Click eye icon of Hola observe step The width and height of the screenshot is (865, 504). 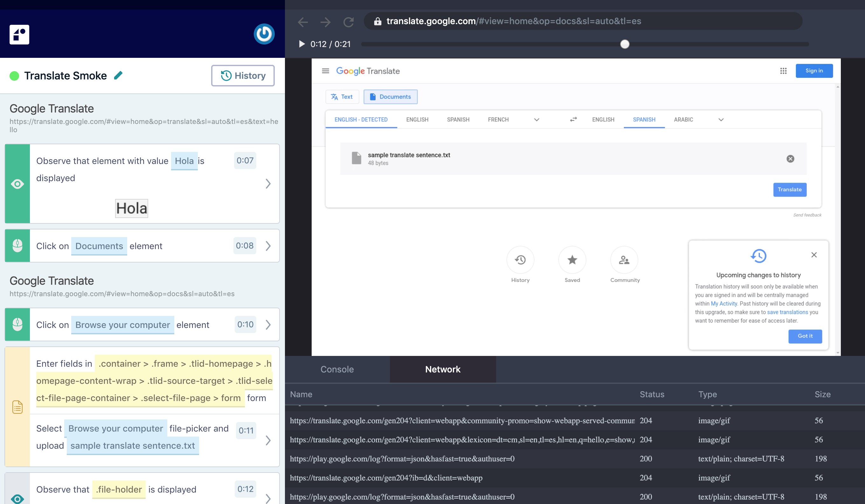coord(17,184)
